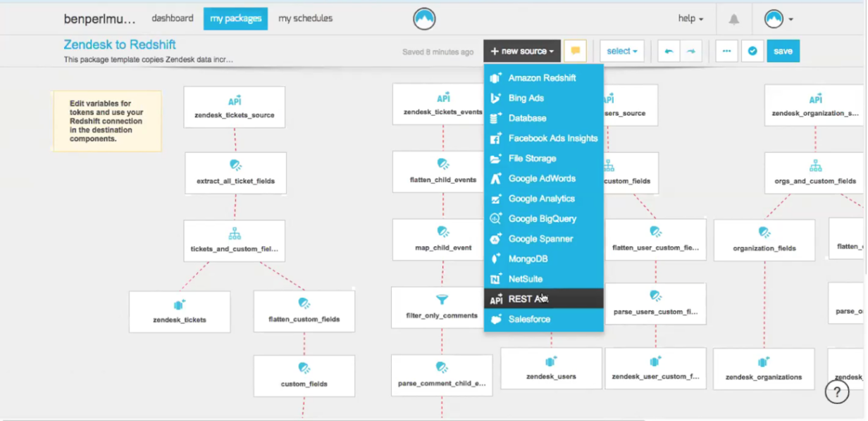This screenshot has width=868, height=421.
Task: Select the yellow Edit variables note
Action: point(107,121)
